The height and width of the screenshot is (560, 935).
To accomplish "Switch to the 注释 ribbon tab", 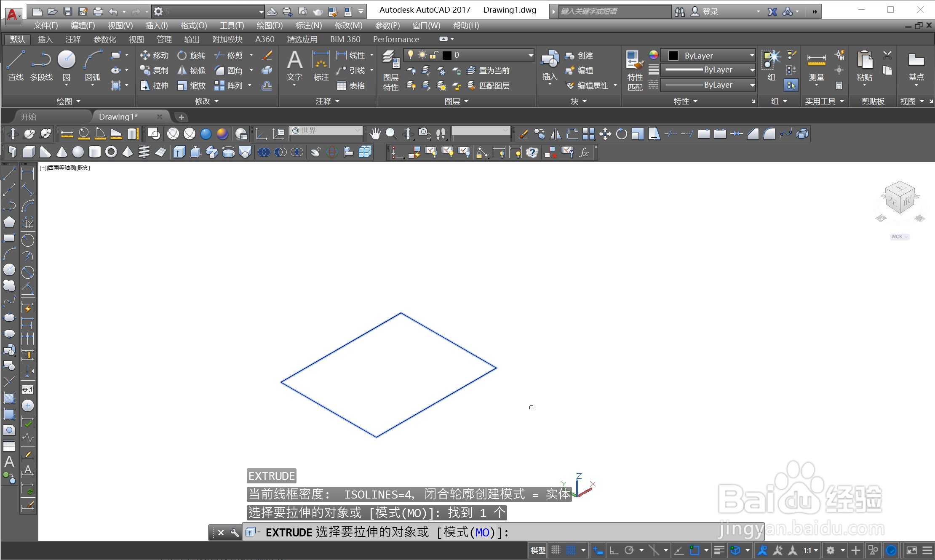I will [x=73, y=39].
